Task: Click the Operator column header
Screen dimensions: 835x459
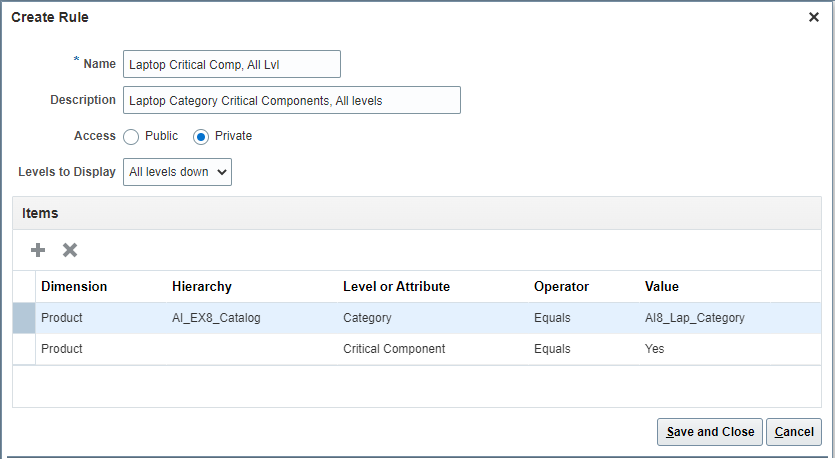Action: click(561, 287)
